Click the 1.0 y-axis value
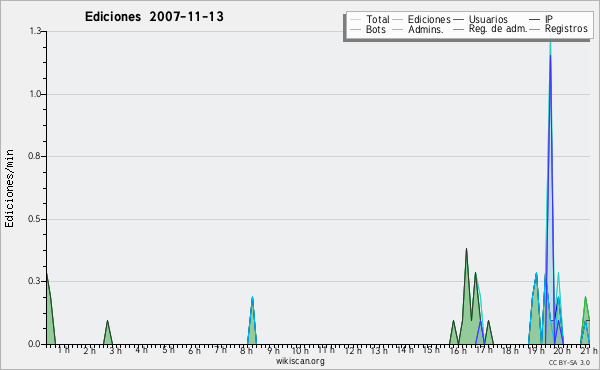This screenshot has width=600, height=370. pos(36,94)
